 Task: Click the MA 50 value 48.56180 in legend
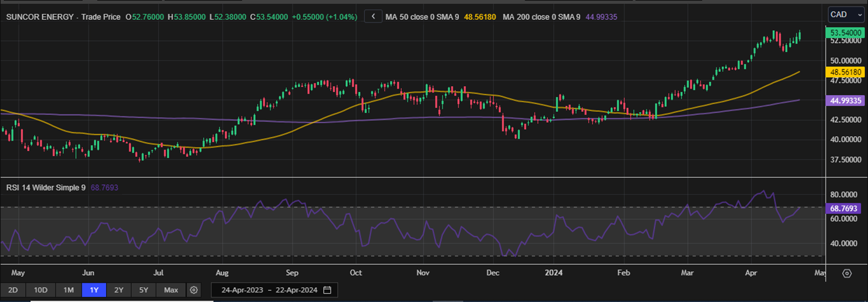[x=480, y=17]
